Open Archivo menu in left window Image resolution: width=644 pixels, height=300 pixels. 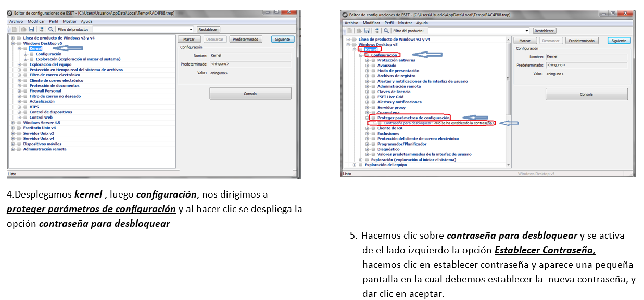coord(16,21)
